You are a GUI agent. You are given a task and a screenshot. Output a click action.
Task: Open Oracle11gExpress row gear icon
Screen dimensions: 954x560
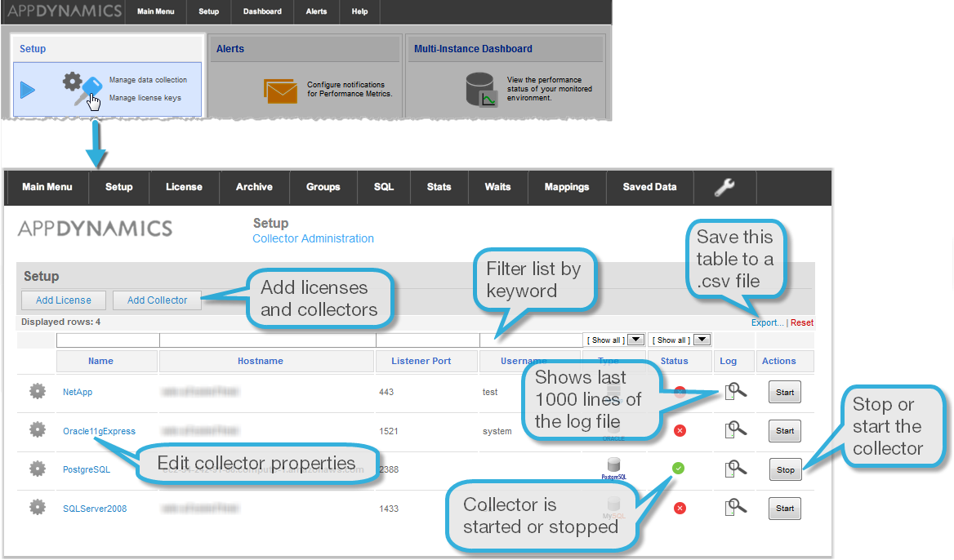click(38, 430)
